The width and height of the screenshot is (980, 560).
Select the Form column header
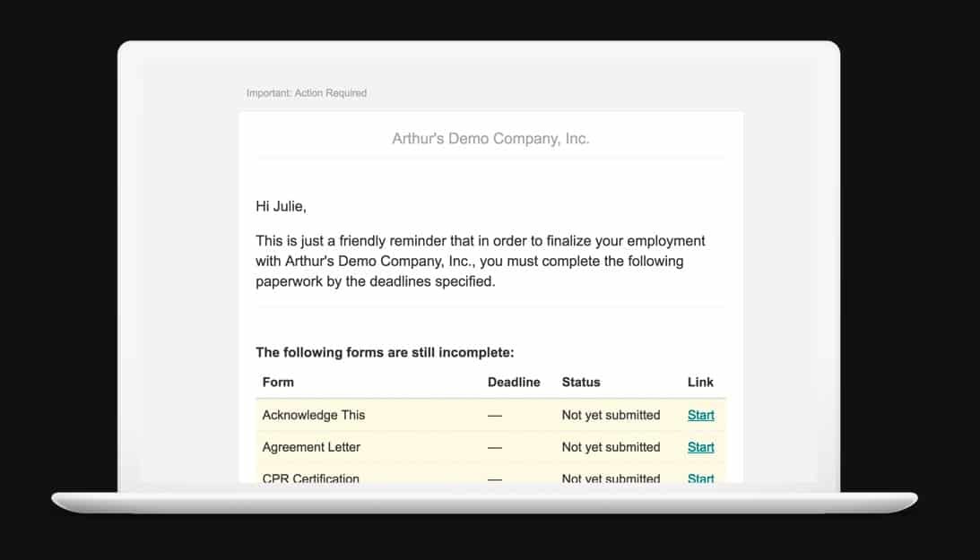(278, 382)
